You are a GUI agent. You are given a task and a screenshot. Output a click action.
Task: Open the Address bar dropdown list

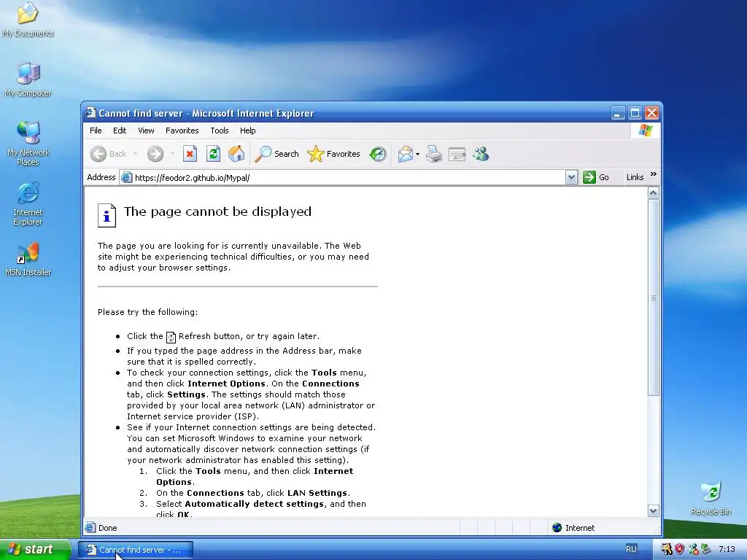[571, 178]
